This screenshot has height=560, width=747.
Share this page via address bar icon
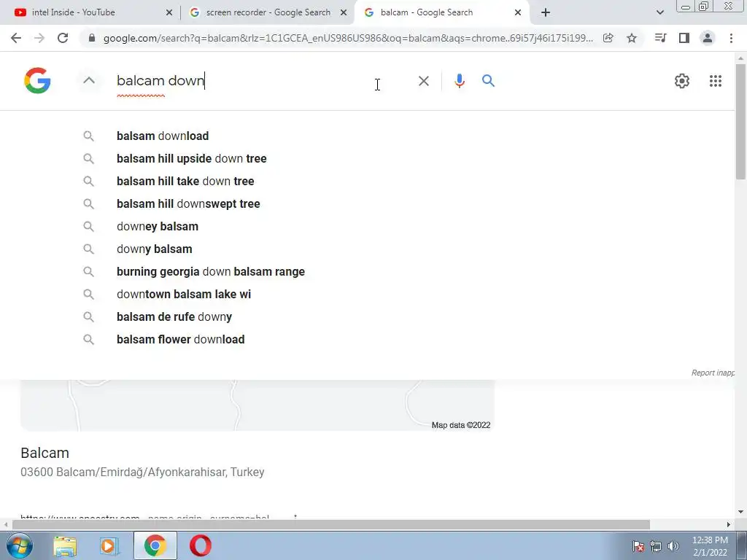608,38
